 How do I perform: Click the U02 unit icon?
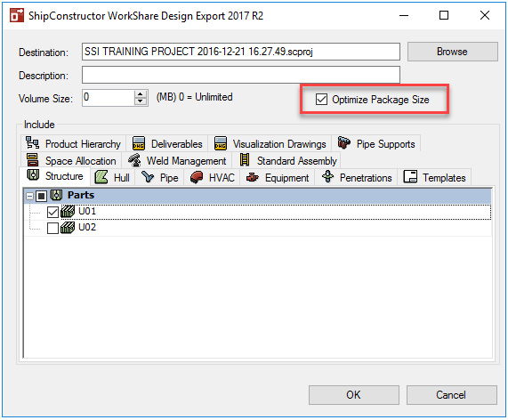tap(68, 228)
